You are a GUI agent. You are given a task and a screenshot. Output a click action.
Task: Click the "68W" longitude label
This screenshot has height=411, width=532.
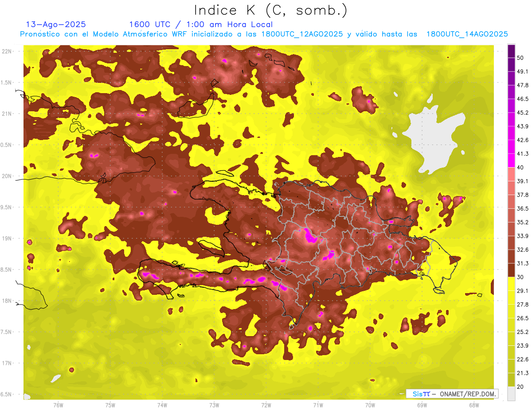coord(474,405)
